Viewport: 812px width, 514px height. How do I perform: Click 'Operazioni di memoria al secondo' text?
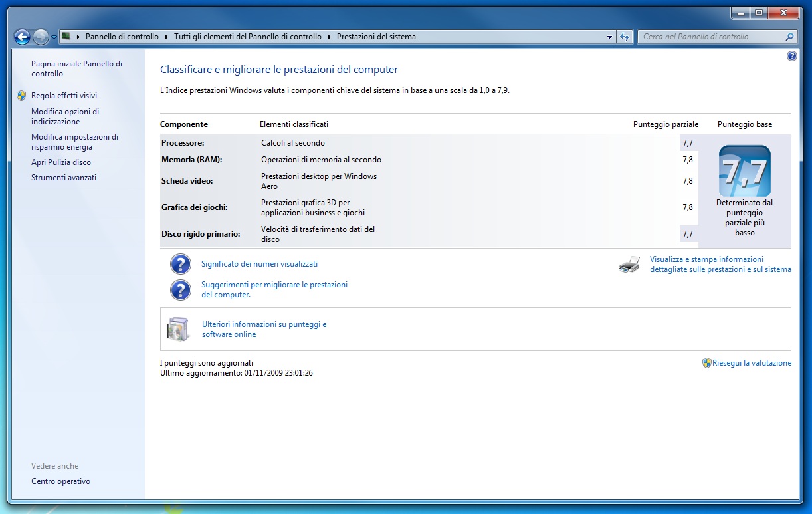pyautogui.click(x=321, y=160)
